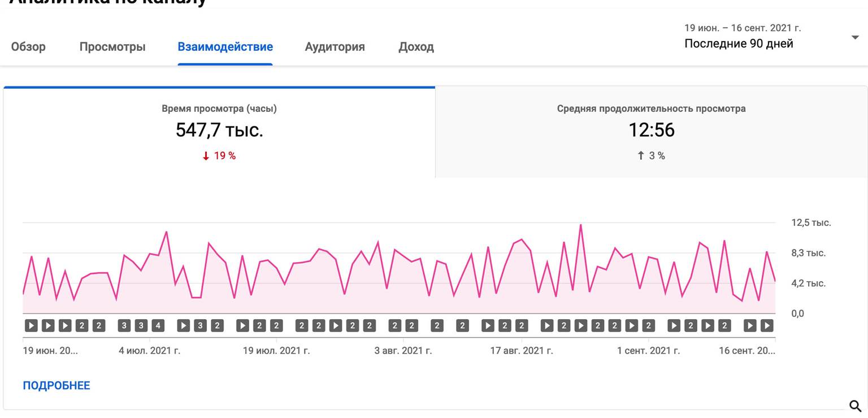Click the 19 июн. – 16 сент. 2021 date text
The height and width of the screenshot is (418, 868).
coord(743,28)
